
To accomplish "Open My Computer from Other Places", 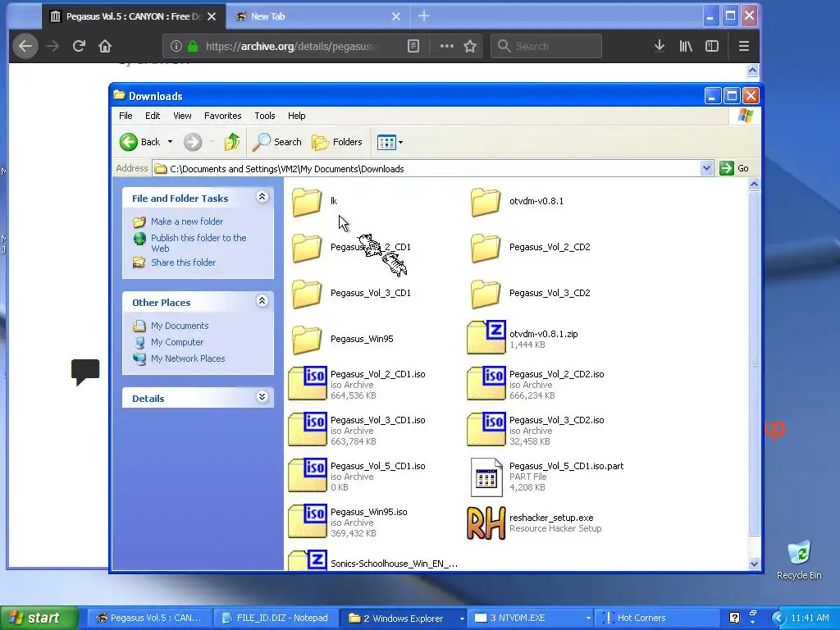I will coord(177,342).
